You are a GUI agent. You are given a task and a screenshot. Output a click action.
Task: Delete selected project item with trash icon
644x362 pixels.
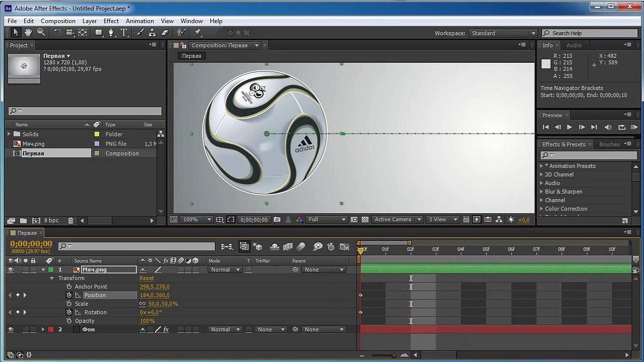70,221
